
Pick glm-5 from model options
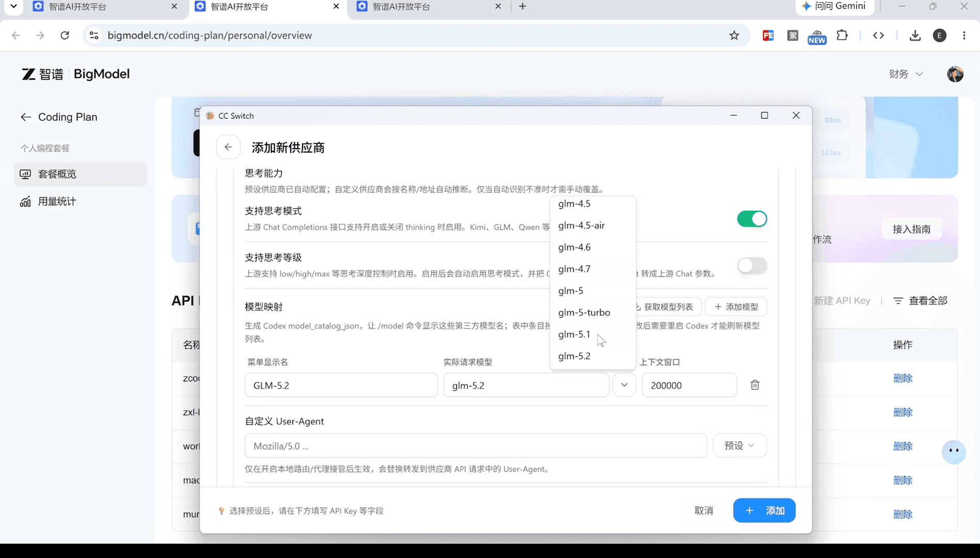pos(593,290)
